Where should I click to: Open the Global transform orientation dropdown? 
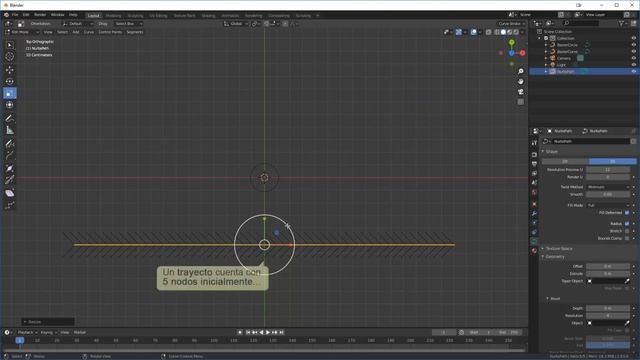(236, 24)
